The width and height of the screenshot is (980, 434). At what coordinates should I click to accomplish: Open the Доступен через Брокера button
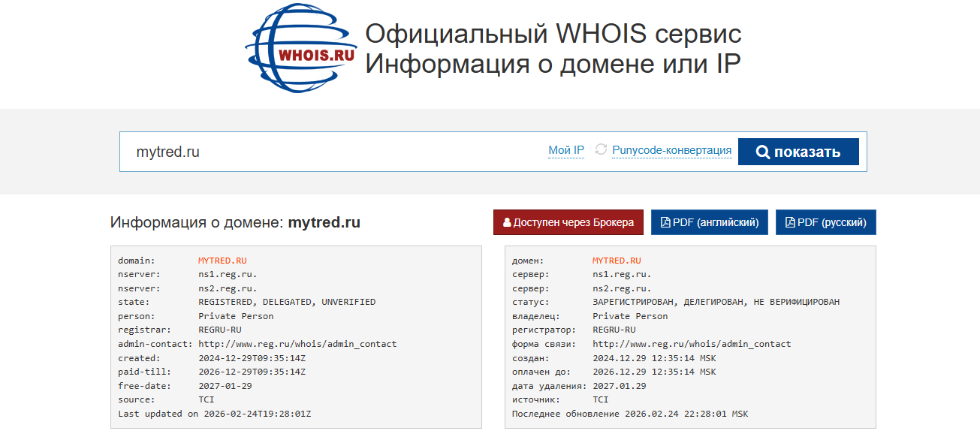coord(568,222)
